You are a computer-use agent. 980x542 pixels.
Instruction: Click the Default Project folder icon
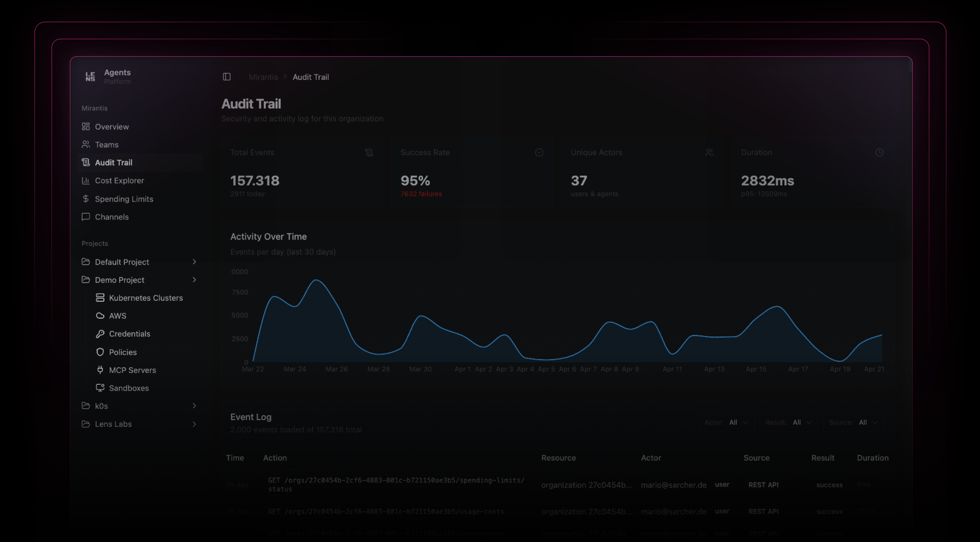tap(86, 262)
